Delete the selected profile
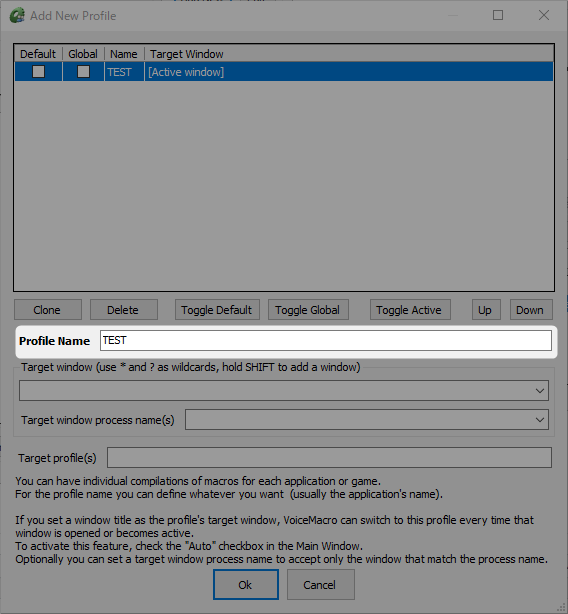Image resolution: width=568 pixels, height=614 pixels. tap(124, 310)
